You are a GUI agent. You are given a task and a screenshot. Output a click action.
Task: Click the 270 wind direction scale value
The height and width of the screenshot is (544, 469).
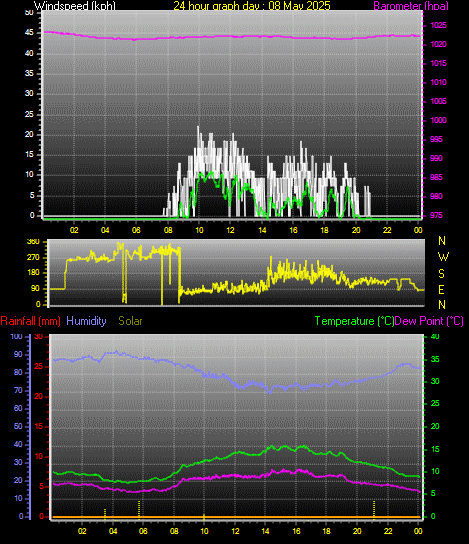coord(33,258)
